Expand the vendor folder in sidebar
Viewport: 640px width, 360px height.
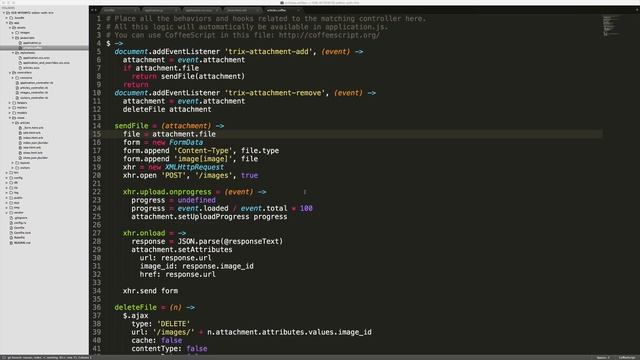7,213
